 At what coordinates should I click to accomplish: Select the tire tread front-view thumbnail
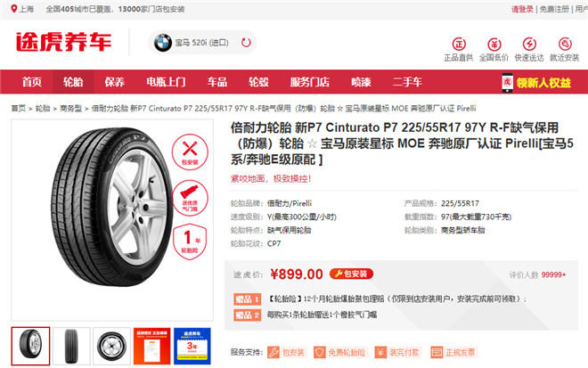[71, 346]
